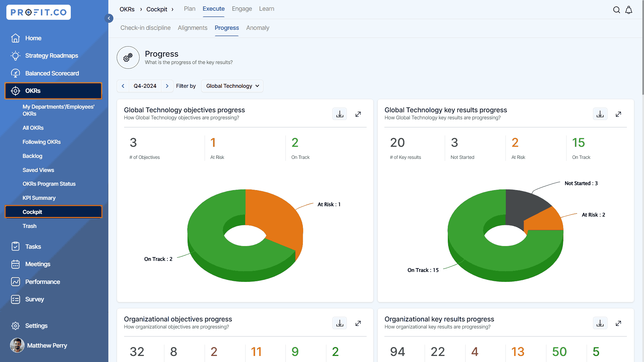Click the Cockpit breadcrumb link
The height and width of the screenshot is (362, 644).
(x=157, y=9)
